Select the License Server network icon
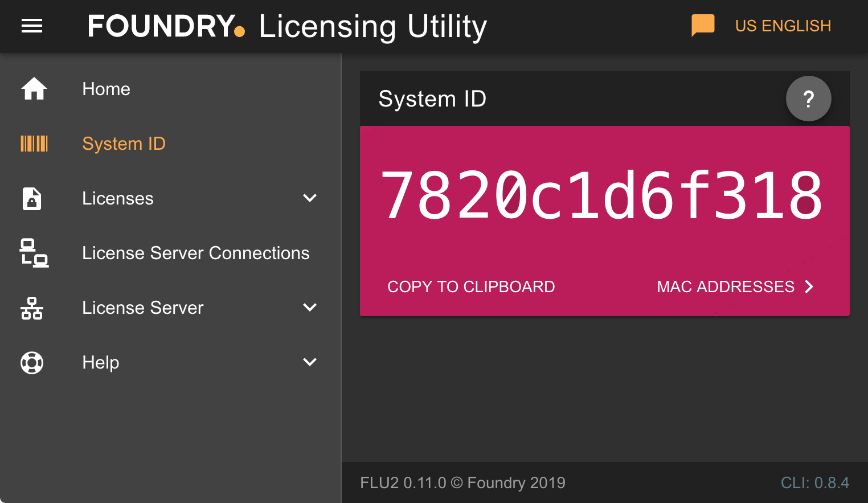The width and height of the screenshot is (868, 503). click(x=32, y=308)
